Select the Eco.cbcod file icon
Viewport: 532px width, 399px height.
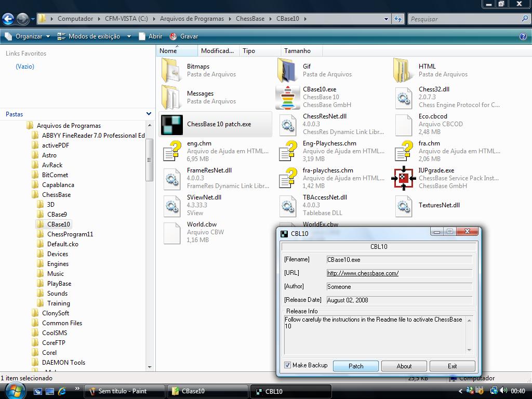tap(403, 125)
